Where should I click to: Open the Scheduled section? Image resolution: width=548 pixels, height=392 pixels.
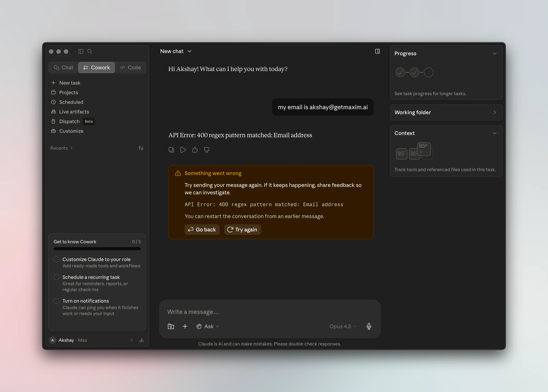(x=67, y=102)
